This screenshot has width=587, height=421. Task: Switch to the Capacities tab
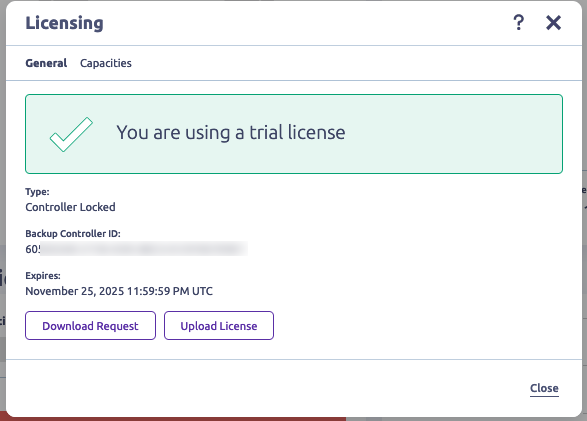[x=106, y=63]
